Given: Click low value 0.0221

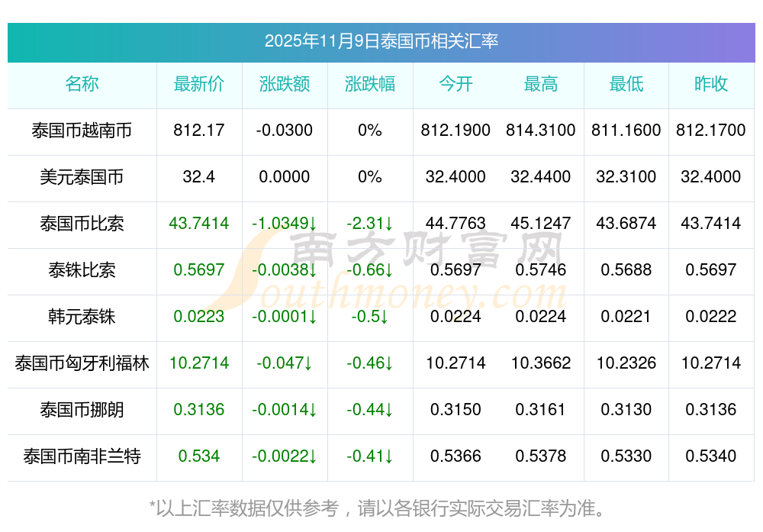Looking at the screenshot, I should click(626, 317).
